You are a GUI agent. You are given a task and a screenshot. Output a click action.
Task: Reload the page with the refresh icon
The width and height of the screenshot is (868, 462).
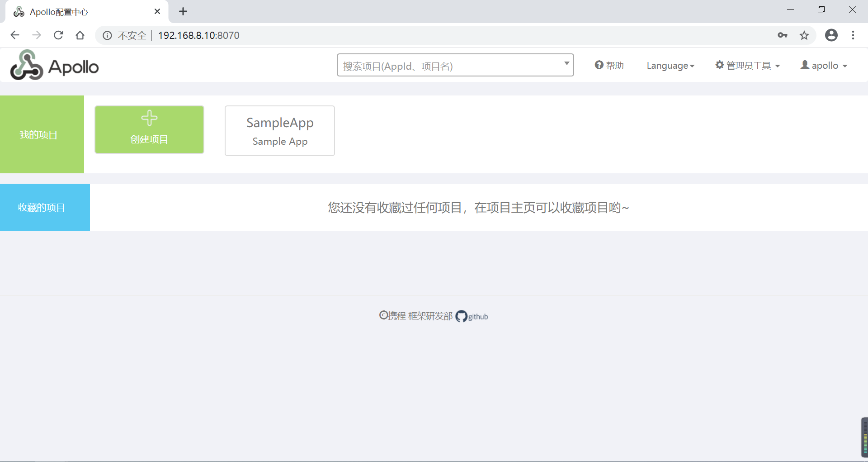click(58, 35)
